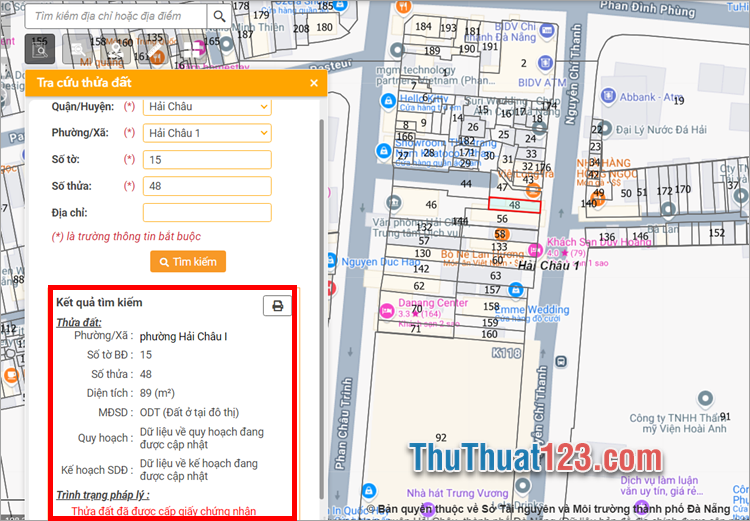Click the Diện tích value 89 (m²)
750x521 pixels.
pyautogui.click(x=157, y=393)
